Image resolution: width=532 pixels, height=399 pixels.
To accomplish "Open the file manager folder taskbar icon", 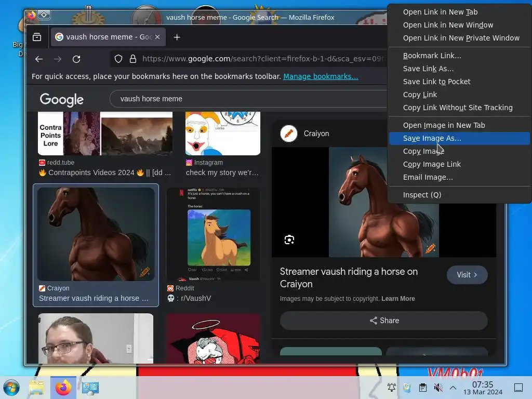I will coord(36,388).
